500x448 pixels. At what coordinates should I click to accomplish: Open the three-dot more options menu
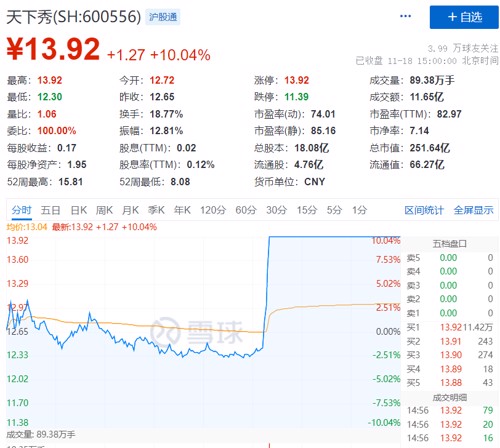click(x=405, y=16)
